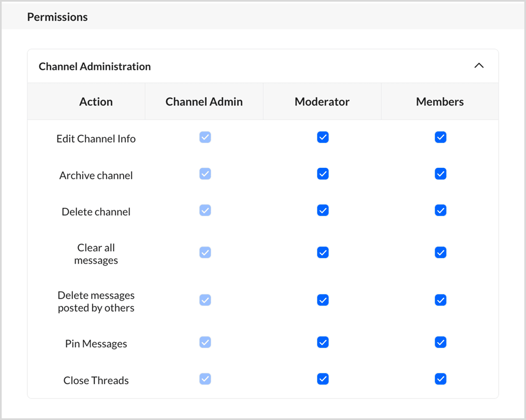Toggle Members checkbox for Archive channel
Screen dimensions: 526x420
tap(440, 174)
